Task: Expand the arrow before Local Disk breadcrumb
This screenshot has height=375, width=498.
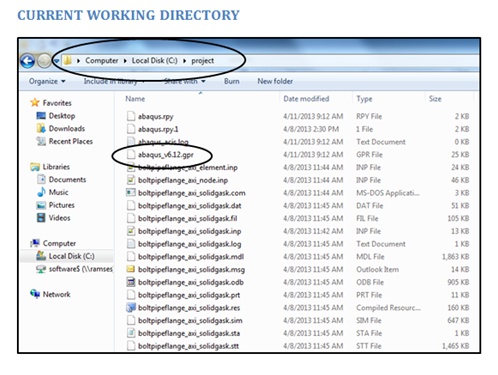Action: (x=125, y=61)
